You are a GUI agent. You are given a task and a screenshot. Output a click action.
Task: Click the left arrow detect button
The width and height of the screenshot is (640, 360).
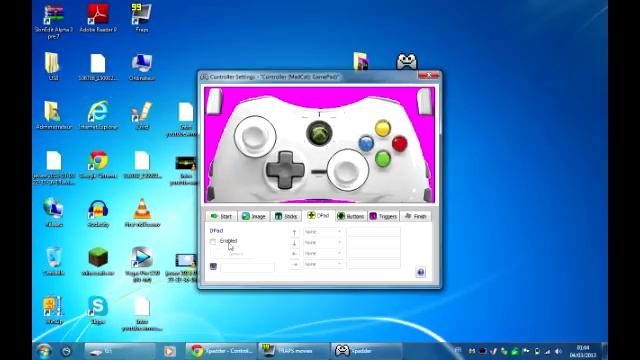tap(294, 254)
